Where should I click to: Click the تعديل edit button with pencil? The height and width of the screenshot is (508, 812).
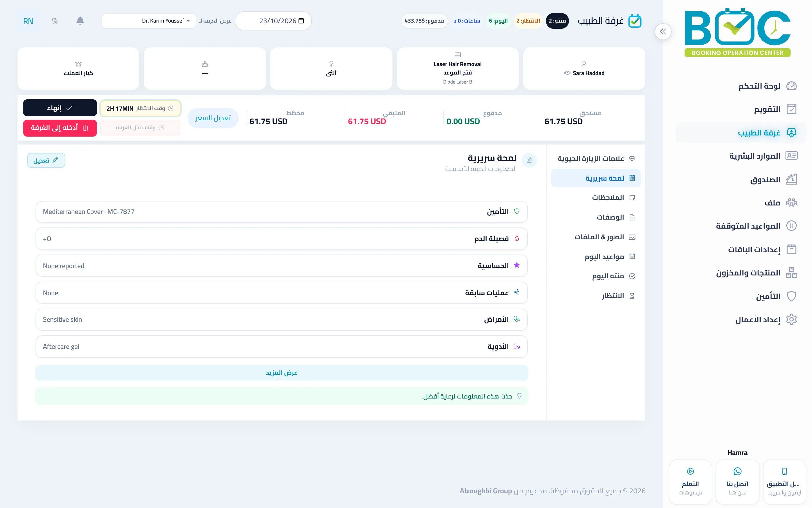(46, 160)
